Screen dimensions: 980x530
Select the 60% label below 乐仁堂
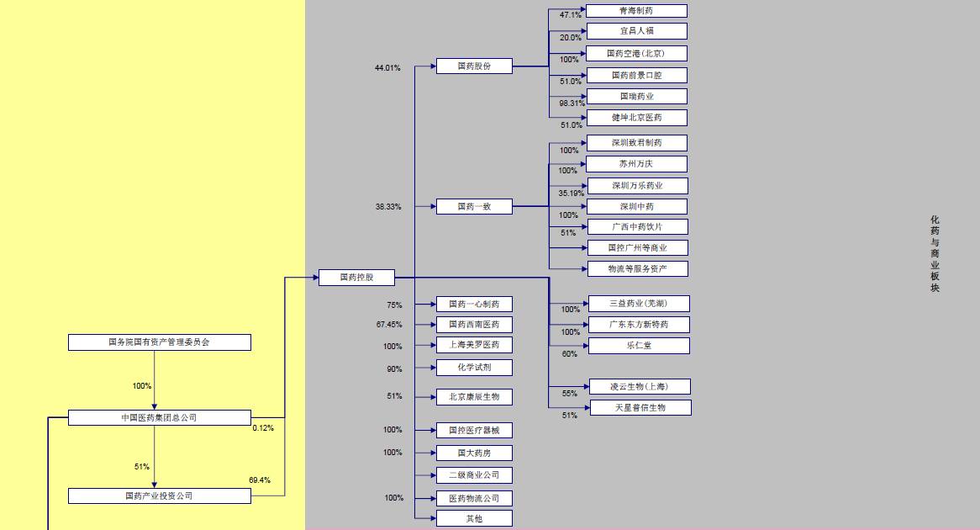[x=569, y=353]
